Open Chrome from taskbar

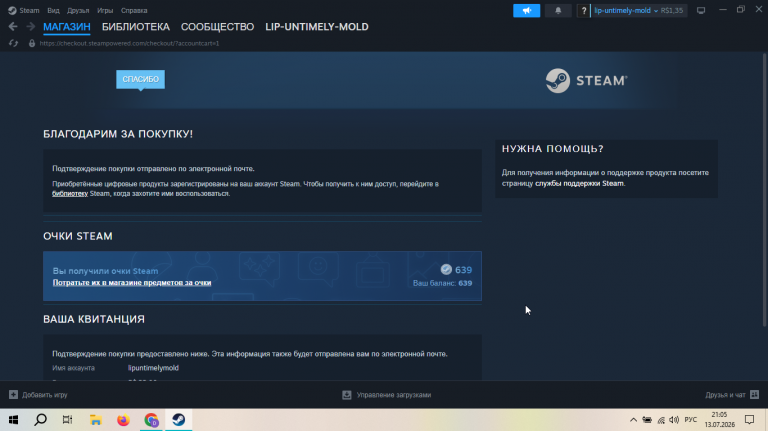(x=151, y=420)
